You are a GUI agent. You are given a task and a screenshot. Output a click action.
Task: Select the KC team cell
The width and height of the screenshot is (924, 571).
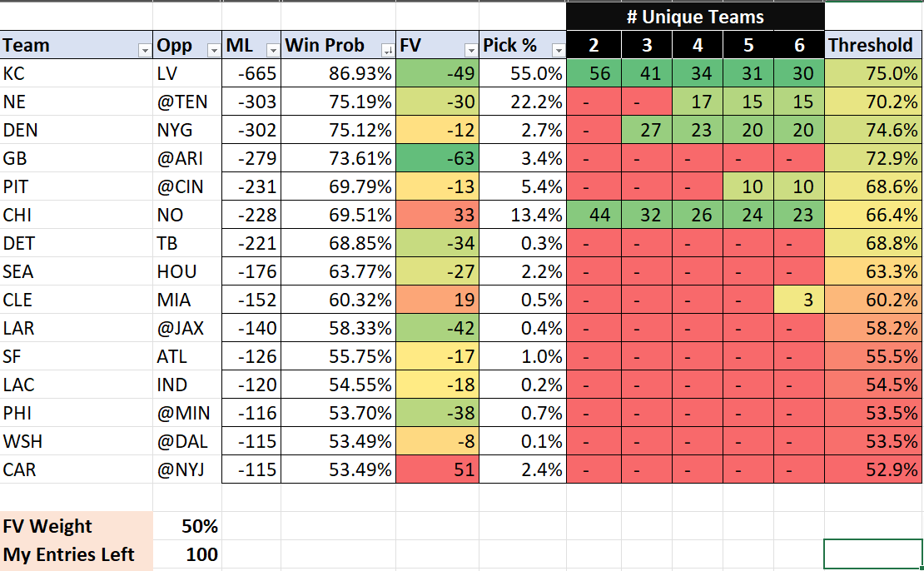click(x=77, y=73)
